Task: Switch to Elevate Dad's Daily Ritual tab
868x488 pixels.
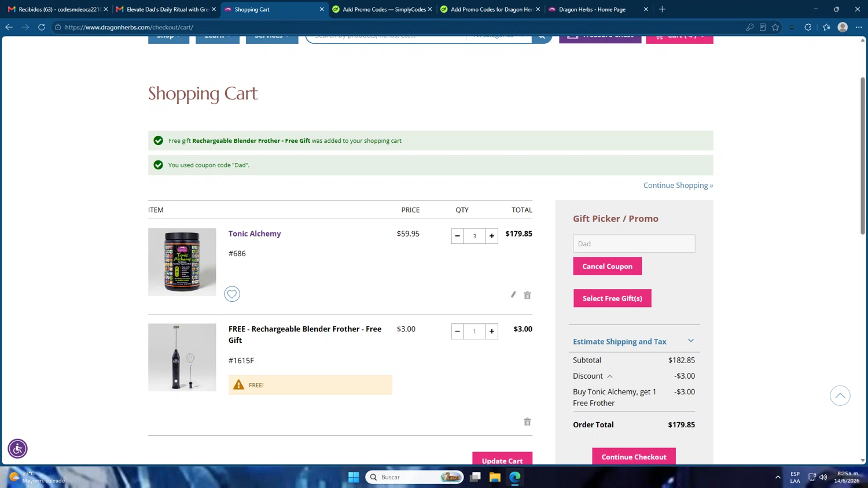Action: [x=167, y=9]
